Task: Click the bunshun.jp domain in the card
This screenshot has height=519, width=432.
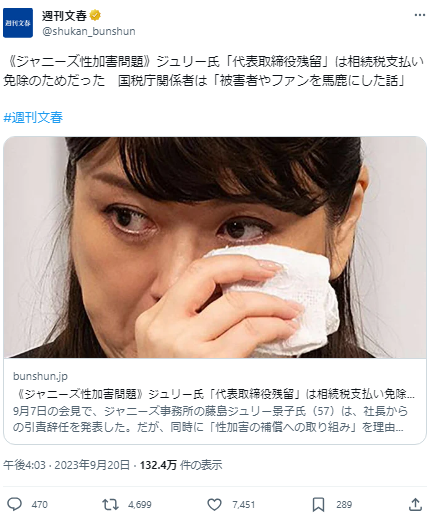Action: pos(40,376)
